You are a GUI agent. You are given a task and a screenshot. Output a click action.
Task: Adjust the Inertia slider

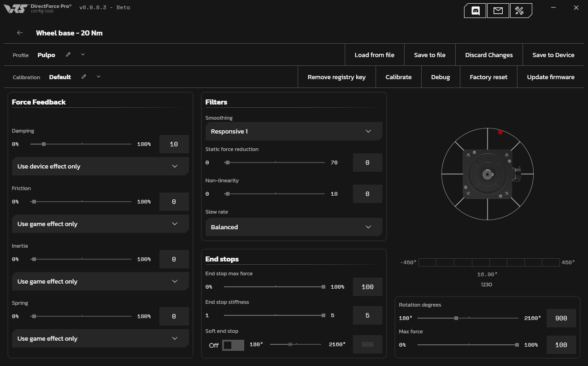[81, 259]
